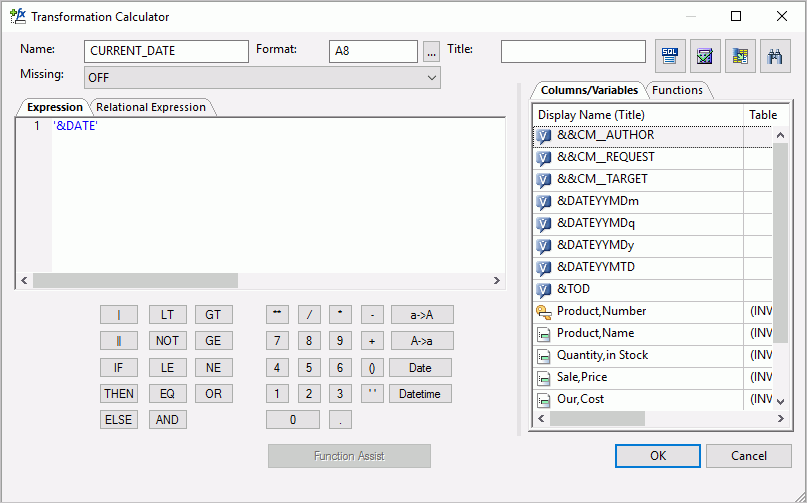Select the &DATEYYMDm variable icon
Screen dimensions: 807x503
pyautogui.click(x=543, y=202)
